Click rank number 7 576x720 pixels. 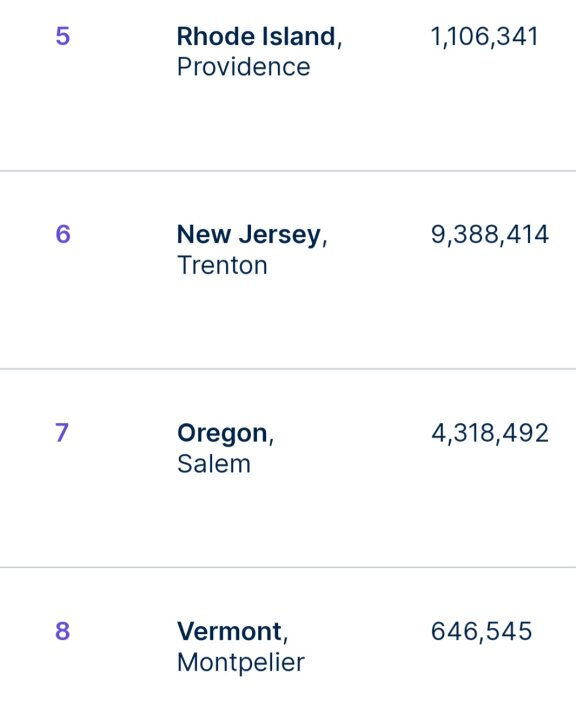coord(62,433)
